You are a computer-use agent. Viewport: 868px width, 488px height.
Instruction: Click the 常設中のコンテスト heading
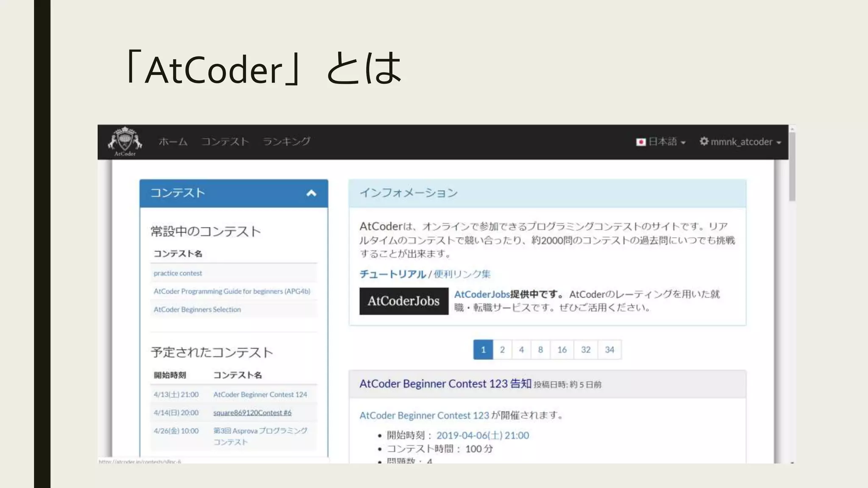click(206, 231)
